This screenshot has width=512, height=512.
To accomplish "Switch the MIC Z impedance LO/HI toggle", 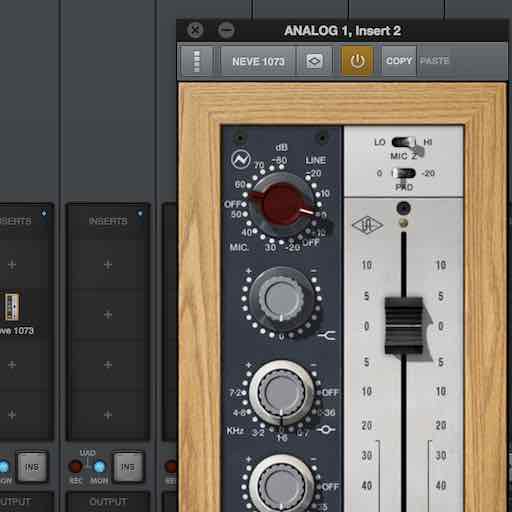I will pos(404,142).
